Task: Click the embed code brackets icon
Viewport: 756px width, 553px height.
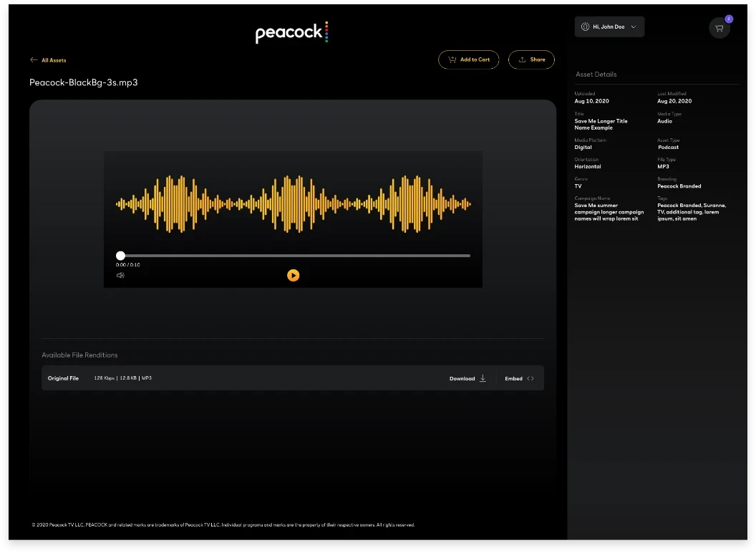Action: [530, 379]
